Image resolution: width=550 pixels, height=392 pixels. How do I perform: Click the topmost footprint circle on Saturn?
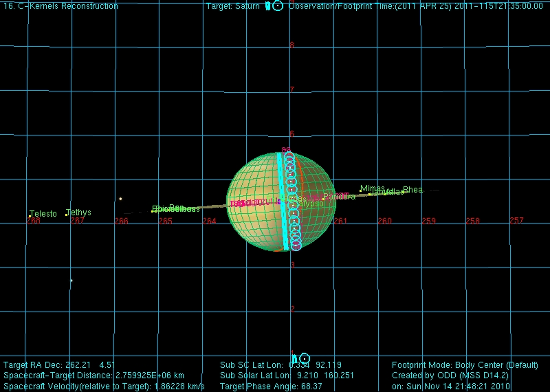point(289,157)
